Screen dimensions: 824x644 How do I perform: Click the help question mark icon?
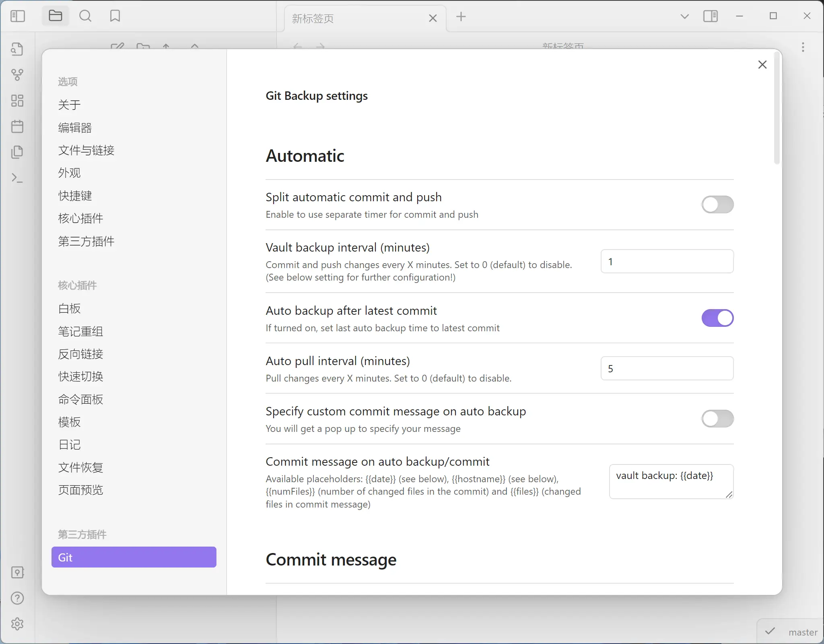click(x=17, y=599)
